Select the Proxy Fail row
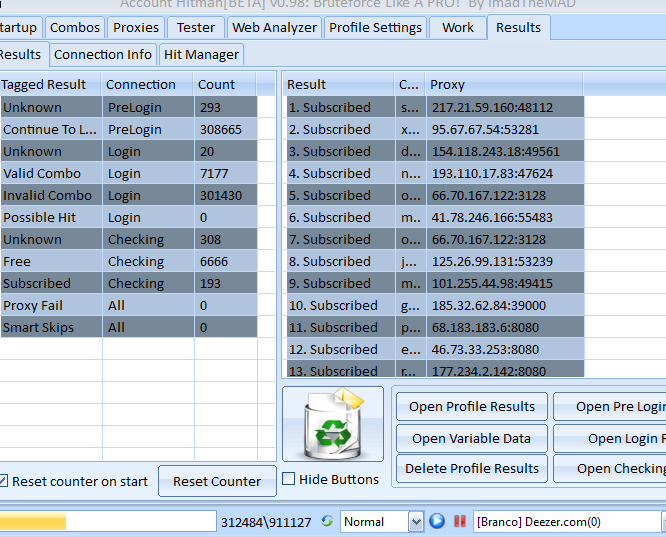Screen dimensions: 666x537 click(x=129, y=305)
